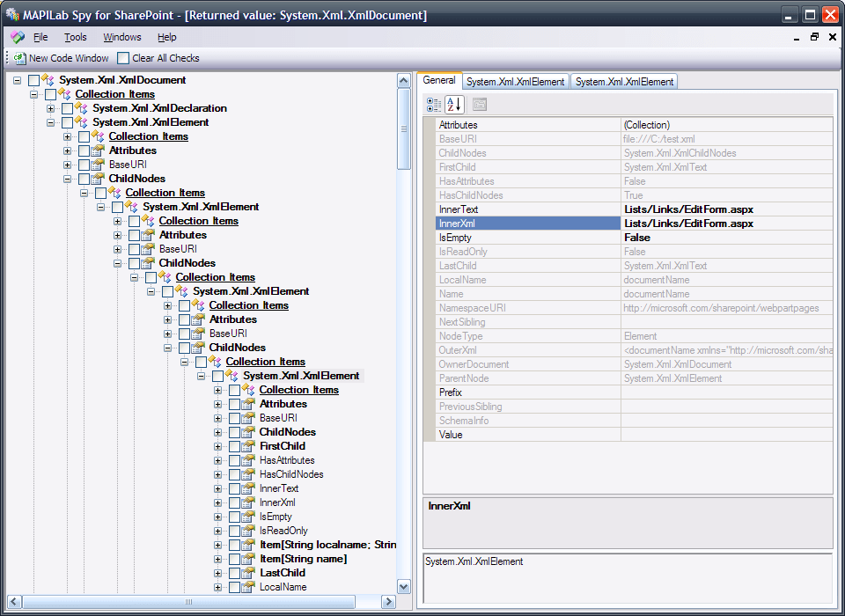Screen dimensions: 845x616
Task: Click the Property Pages icon in the property grid
Action: pos(479,104)
